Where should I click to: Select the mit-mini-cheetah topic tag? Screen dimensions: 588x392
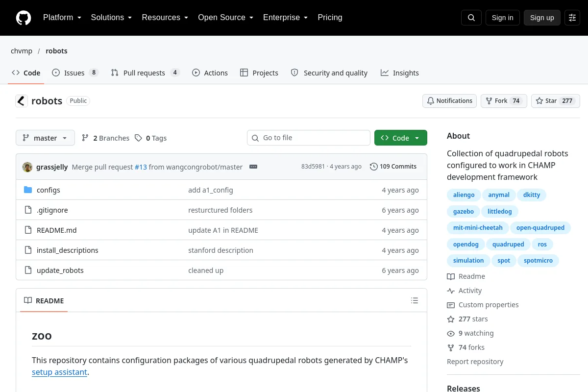coord(478,228)
